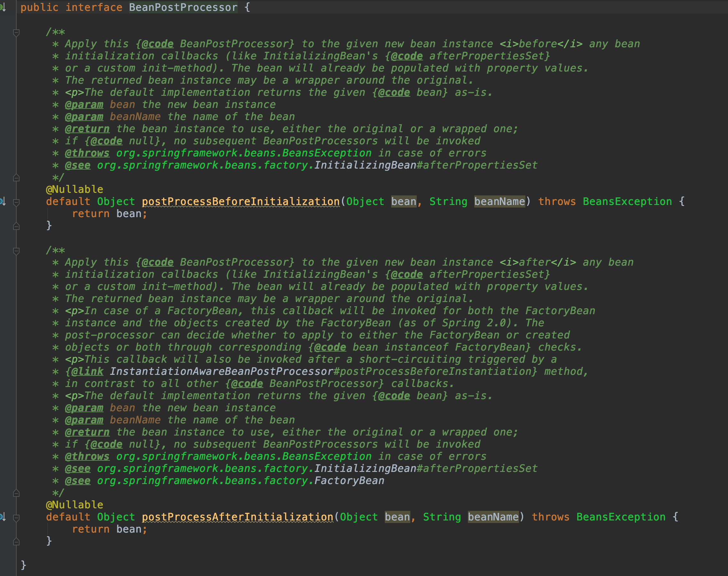Click the highlighted BeanPostProcessor interface name
Image resolution: width=728 pixels, height=576 pixels.
(183, 7)
